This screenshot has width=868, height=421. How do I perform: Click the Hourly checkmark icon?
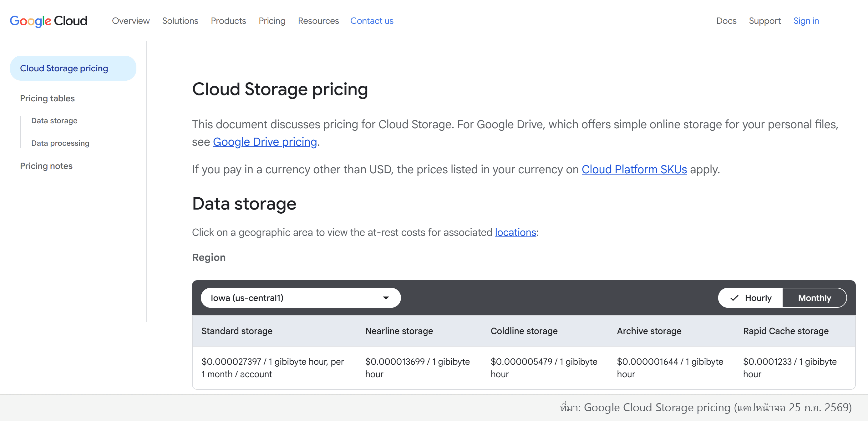(734, 298)
